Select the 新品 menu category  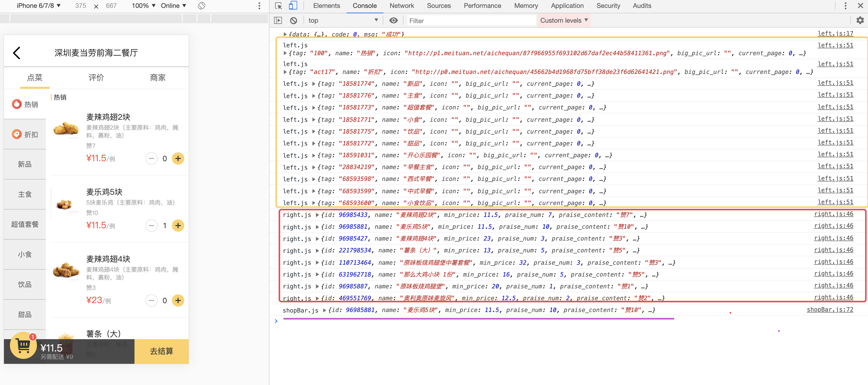[25, 164]
